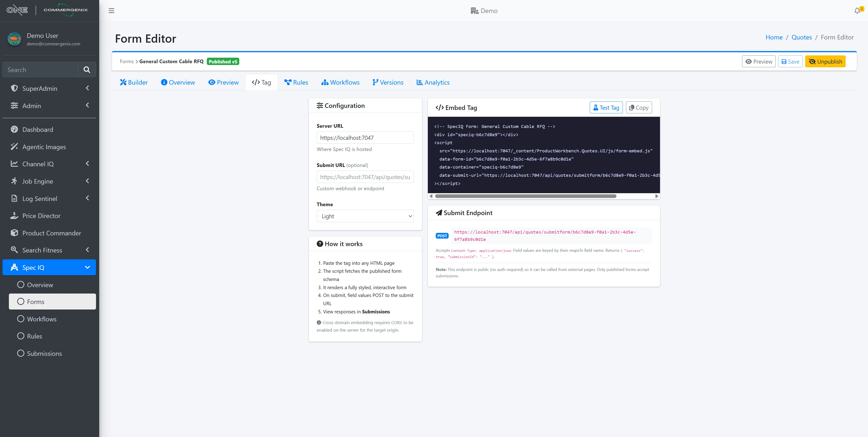
Task: Switch to the Versions tab
Action: click(388, 83)
